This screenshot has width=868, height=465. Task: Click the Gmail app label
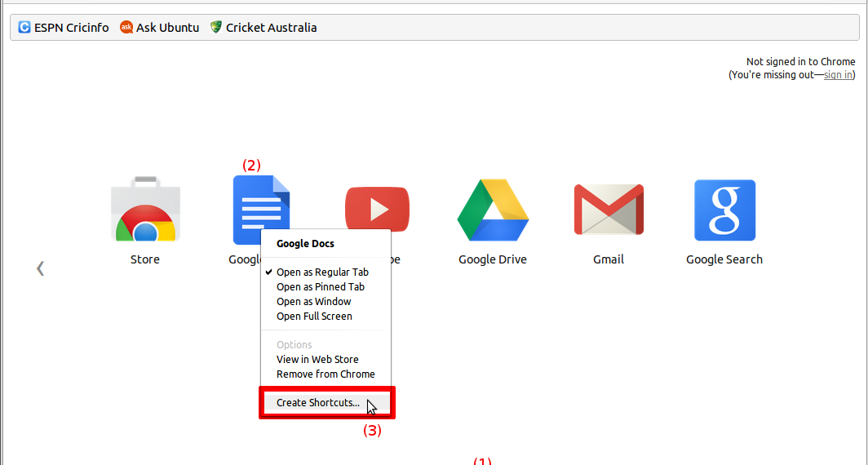pyautogui.click(x=609, y=259)
